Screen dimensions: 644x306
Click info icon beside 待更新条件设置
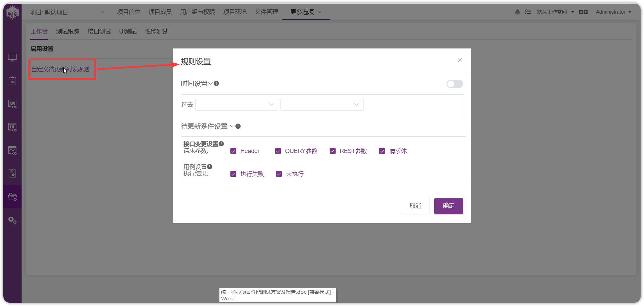pos(238,126)
